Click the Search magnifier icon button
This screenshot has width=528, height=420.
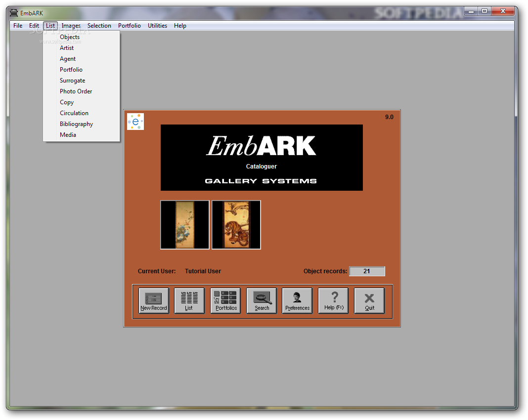coord(262,300)
